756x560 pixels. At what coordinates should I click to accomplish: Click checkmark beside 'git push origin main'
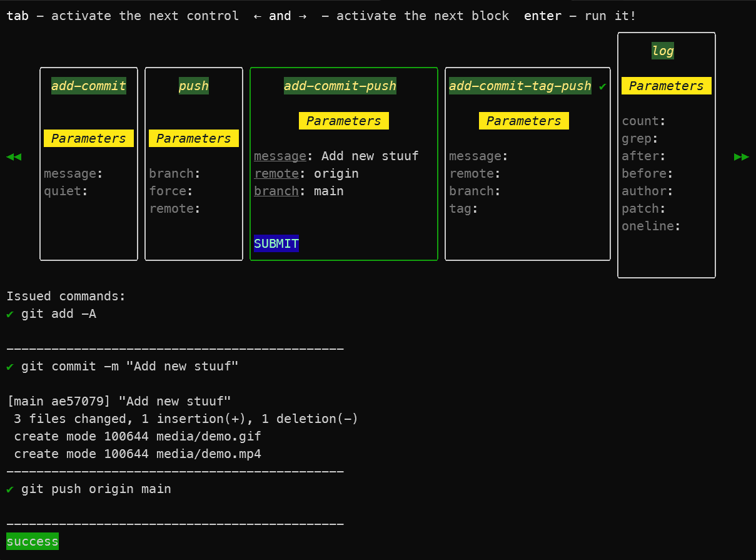tap(10, 489)
